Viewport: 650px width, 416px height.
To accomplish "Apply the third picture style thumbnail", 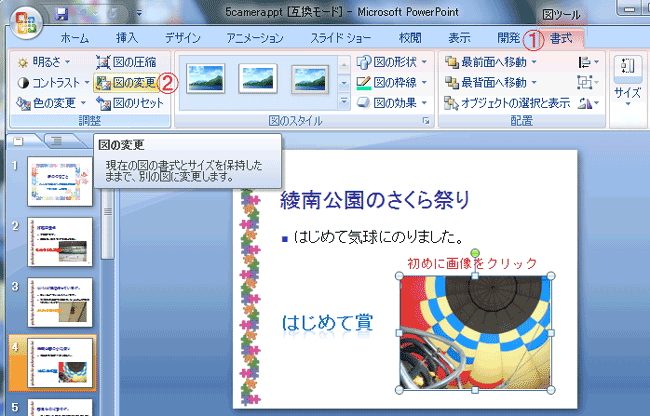I will 310,79.
